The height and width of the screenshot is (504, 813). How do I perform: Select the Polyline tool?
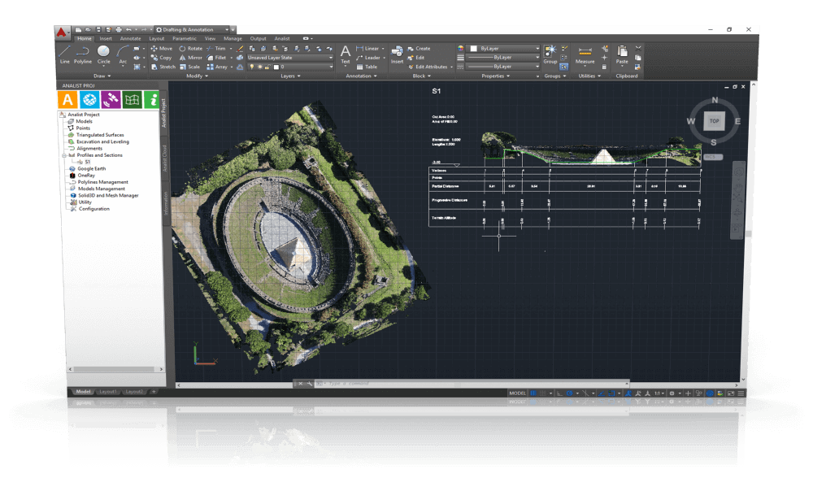point(82,54)
